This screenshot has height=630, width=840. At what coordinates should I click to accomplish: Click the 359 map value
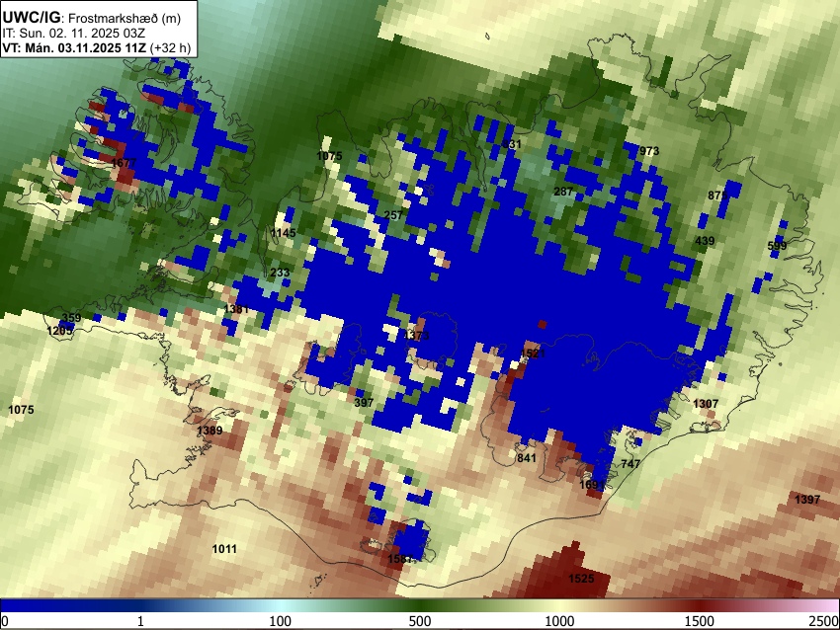tap(71, 317)
